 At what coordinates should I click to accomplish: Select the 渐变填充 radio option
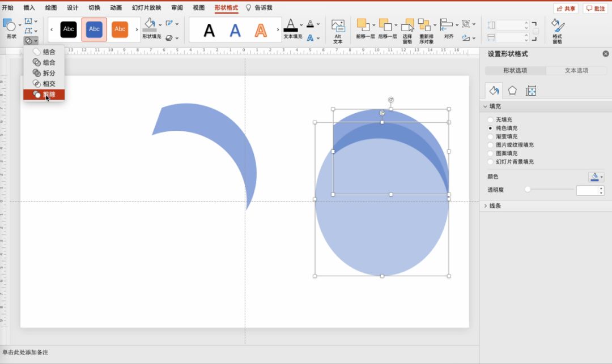490,136
